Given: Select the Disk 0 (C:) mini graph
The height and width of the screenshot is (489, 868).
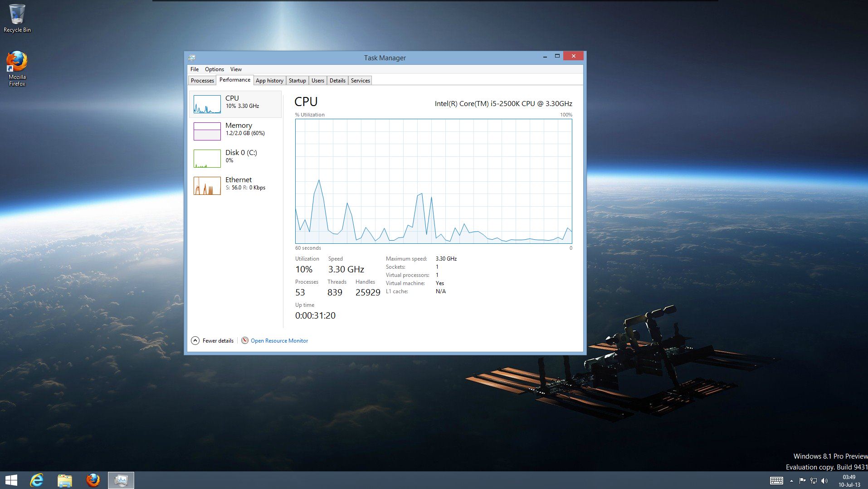Looking at the screenshot, I should 207,159.
